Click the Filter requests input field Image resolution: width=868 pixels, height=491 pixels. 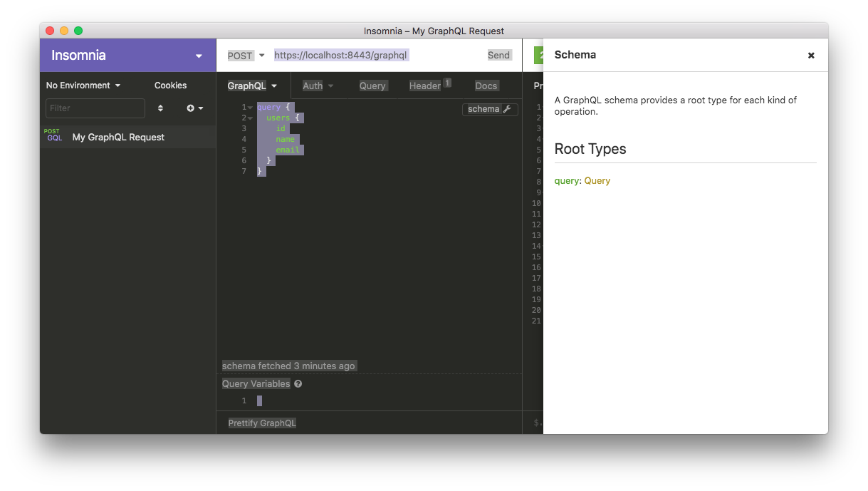(95, 108)
